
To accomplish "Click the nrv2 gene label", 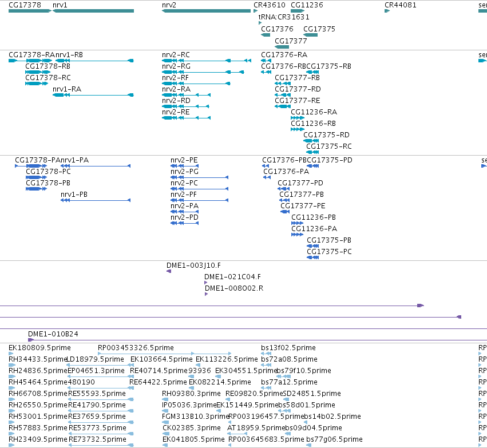I will (x=169, y=5).
